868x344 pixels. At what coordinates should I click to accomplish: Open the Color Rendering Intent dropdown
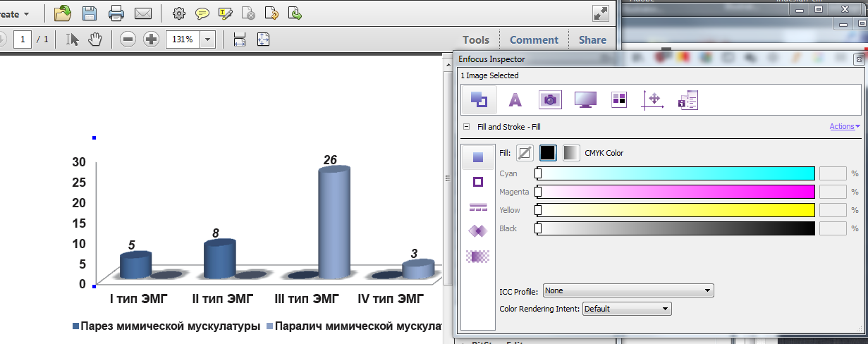point(627,309)
